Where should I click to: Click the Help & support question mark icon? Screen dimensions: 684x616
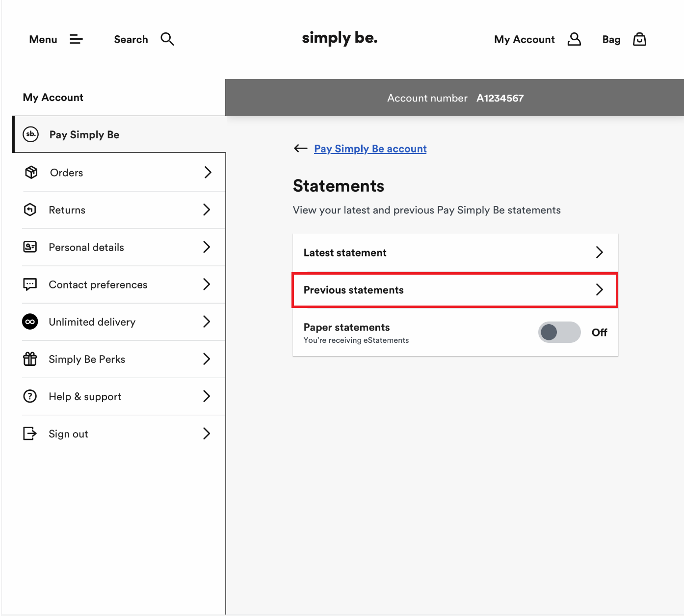[30, 396]
